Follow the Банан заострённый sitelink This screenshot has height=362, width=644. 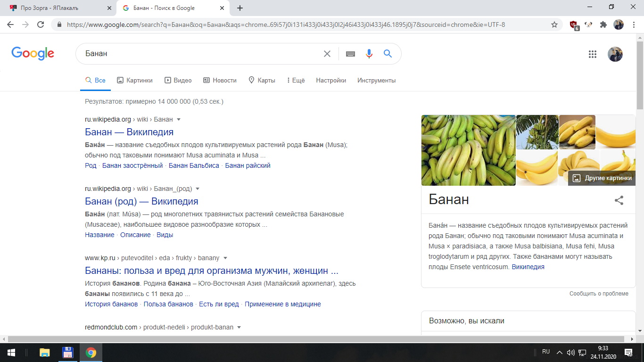(x=132, y=165)
